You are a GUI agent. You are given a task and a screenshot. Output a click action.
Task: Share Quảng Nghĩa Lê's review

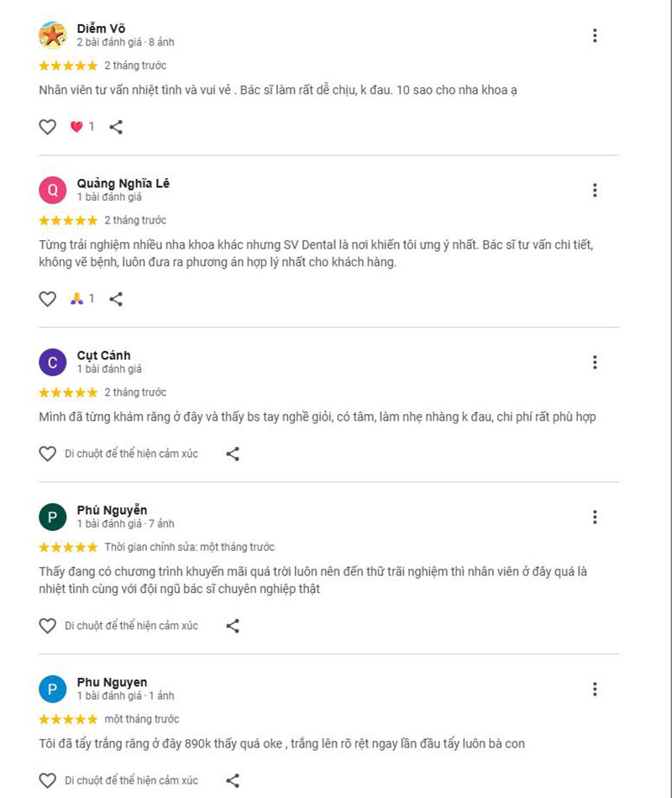(116, 298)
